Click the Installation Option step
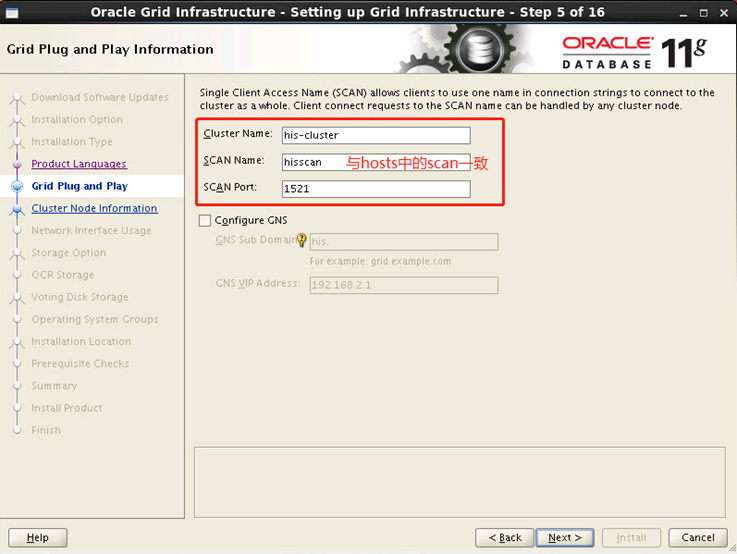 coord(77,120)
